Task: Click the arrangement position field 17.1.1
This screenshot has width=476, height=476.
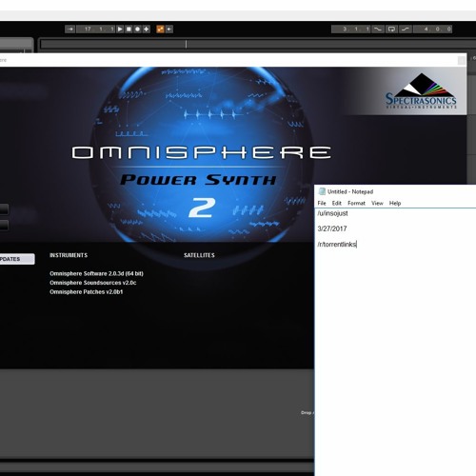Action: [x=96, y=30]
